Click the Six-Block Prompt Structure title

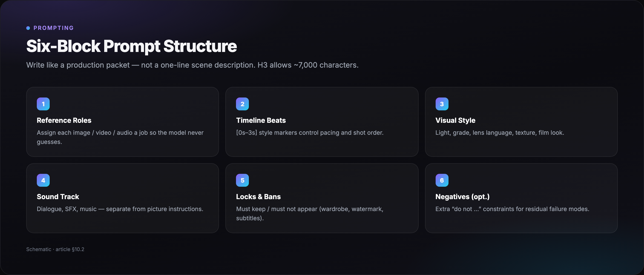pos(132,46)
